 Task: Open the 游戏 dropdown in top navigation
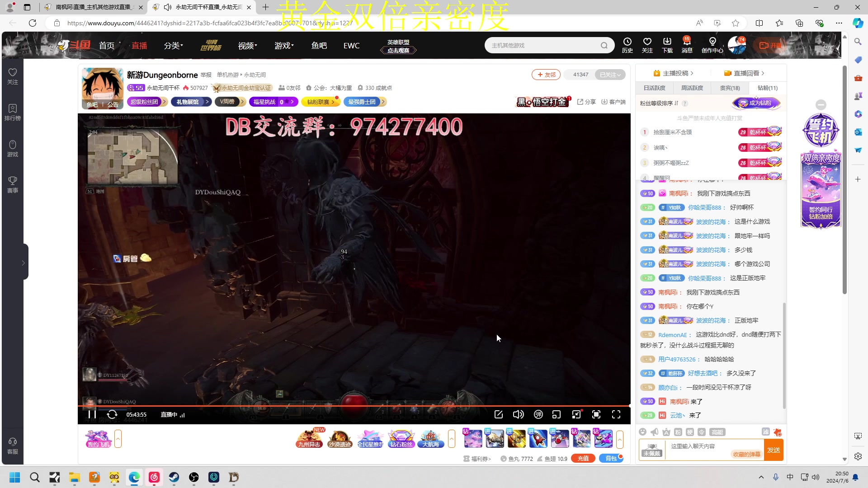click(x=284, y=46)
